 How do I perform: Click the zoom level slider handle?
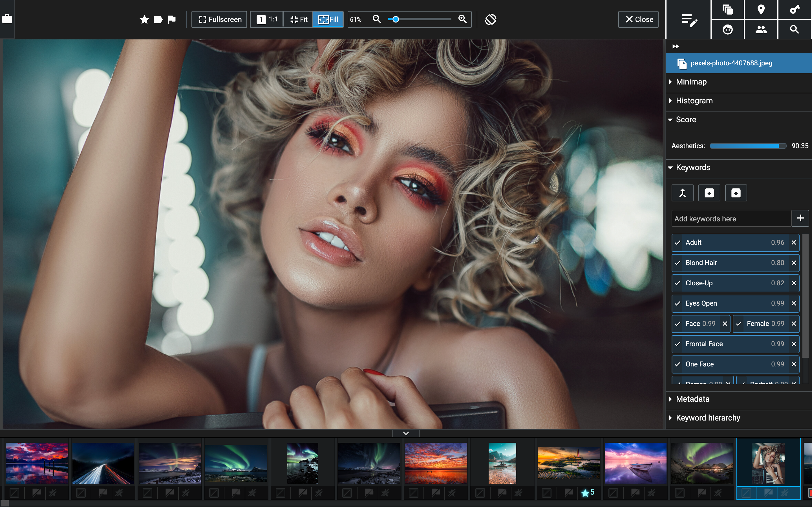tap(396, 19)
